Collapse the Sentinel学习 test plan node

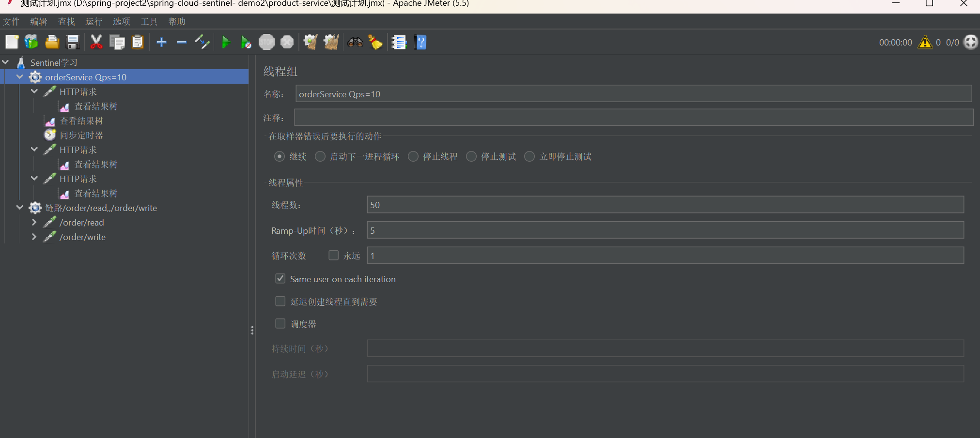[6, 62]
